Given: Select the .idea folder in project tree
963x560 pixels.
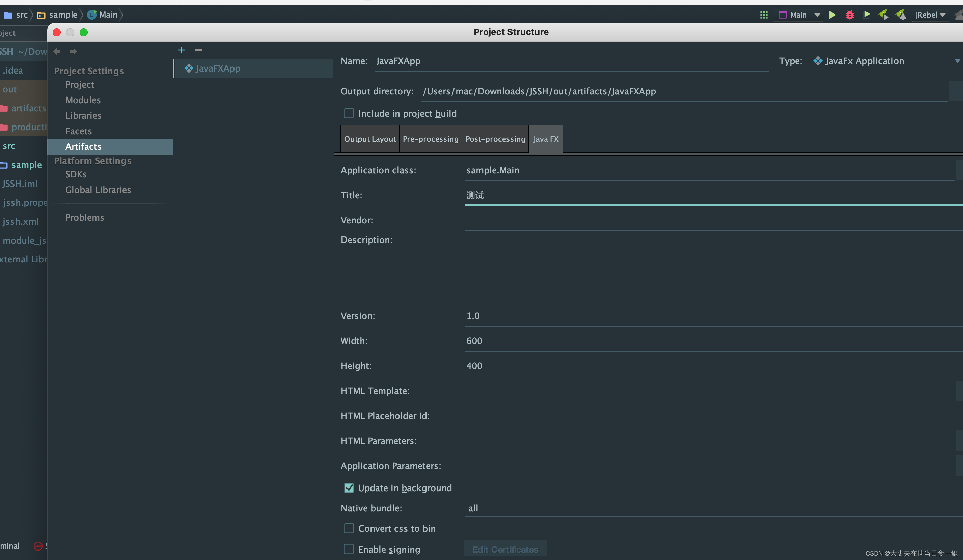Looking at the screenshot, I should (x=13, y=71).
